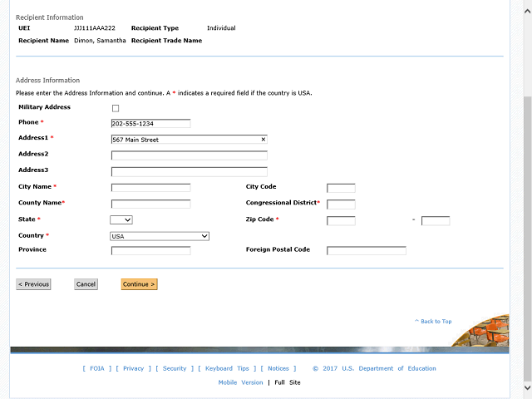
Task: Open the Security footer link
Action: point(175,368)
